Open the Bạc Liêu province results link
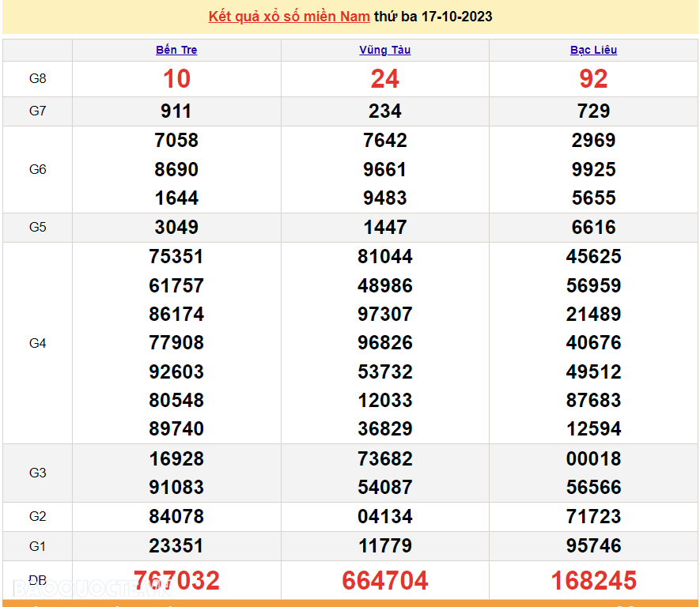The image size is (700, 607). tap(593, 49)
